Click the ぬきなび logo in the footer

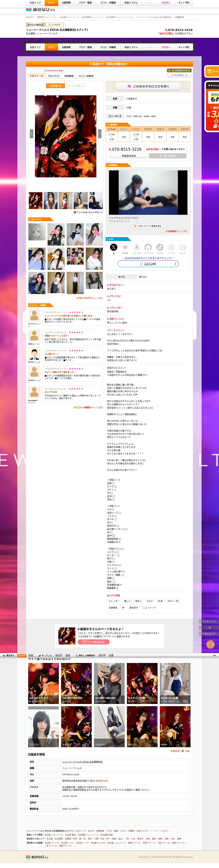[37, 857]
